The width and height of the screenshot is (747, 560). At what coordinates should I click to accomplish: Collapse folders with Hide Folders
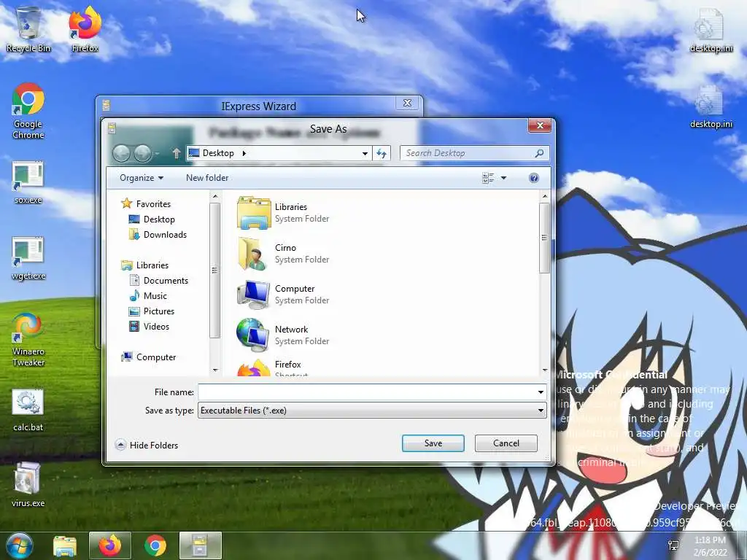point(147,446)
